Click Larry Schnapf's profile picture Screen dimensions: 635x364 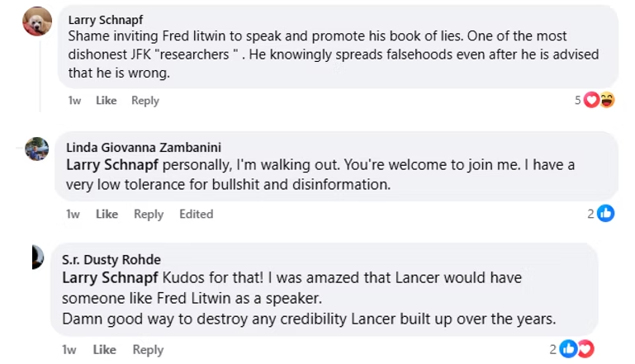37,21
